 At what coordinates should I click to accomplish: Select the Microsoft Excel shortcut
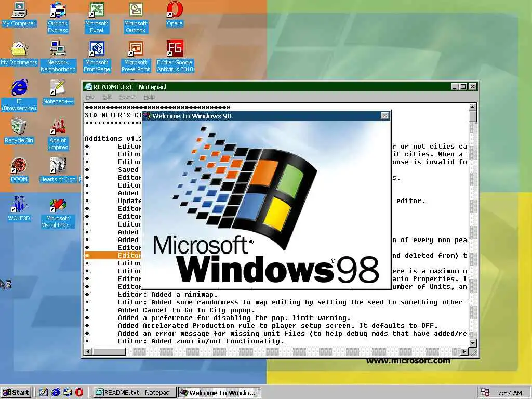click(96, 17)
